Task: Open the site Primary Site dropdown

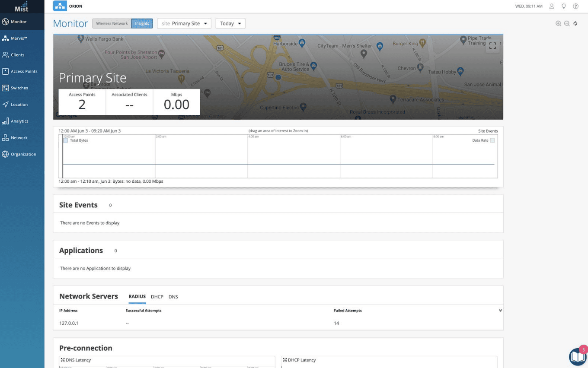Action: [x=184, y=23]
